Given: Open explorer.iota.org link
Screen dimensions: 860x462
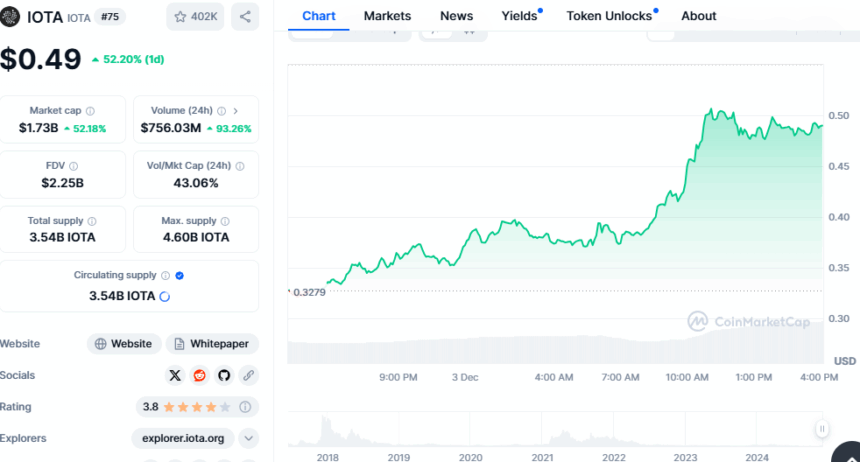Looking at the screenshot, I should tap(183, 438).
